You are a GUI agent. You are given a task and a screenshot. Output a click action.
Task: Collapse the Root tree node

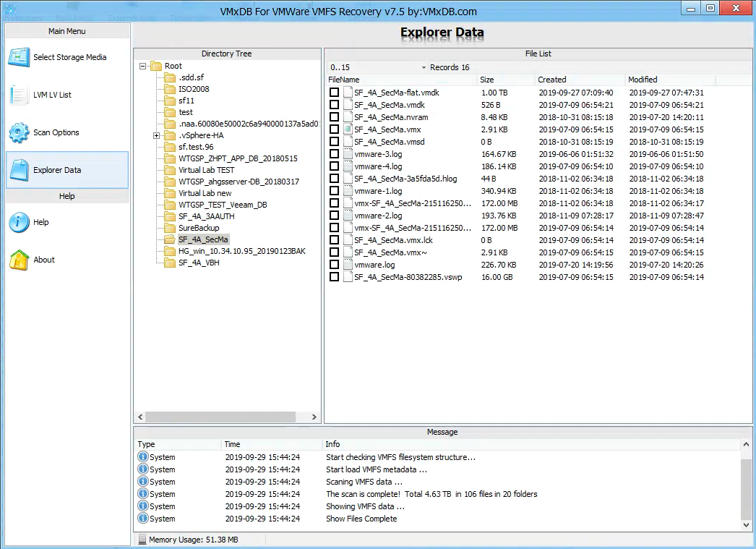click(x=142, y=66)
